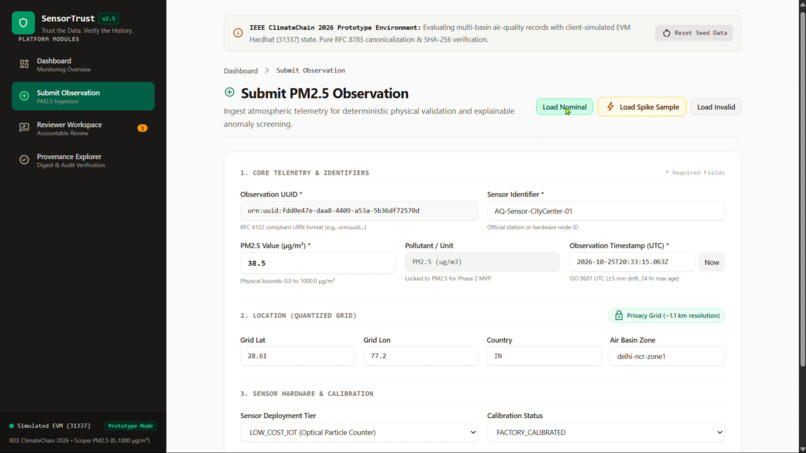This screenshot has width=806, height=453.
Task: Click the 'Submit Observation' breadcrumb text
Action: pyautogui.click(x=310, y=70)
